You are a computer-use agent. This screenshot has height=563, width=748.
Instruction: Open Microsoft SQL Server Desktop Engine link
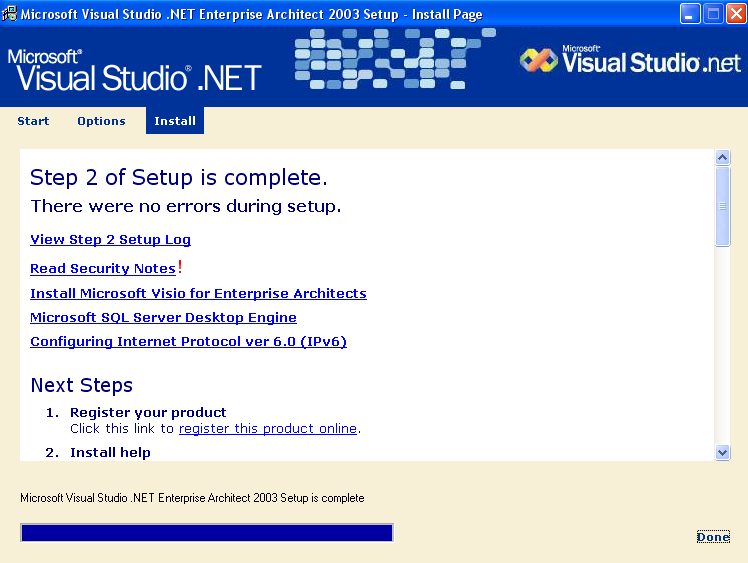163,318
